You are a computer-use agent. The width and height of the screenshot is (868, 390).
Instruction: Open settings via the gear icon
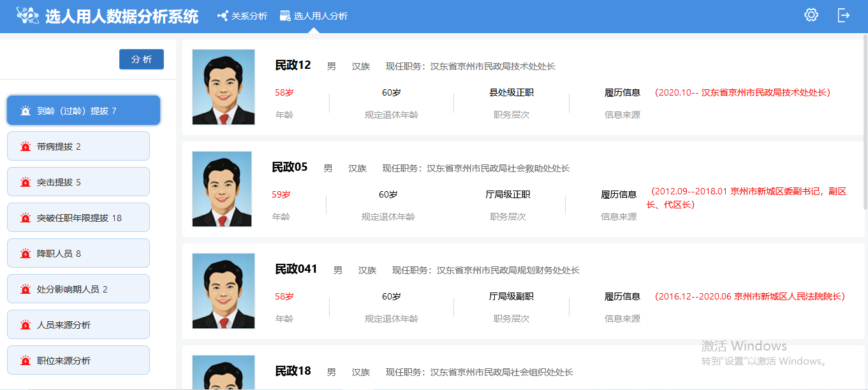[x=811, y=15]
